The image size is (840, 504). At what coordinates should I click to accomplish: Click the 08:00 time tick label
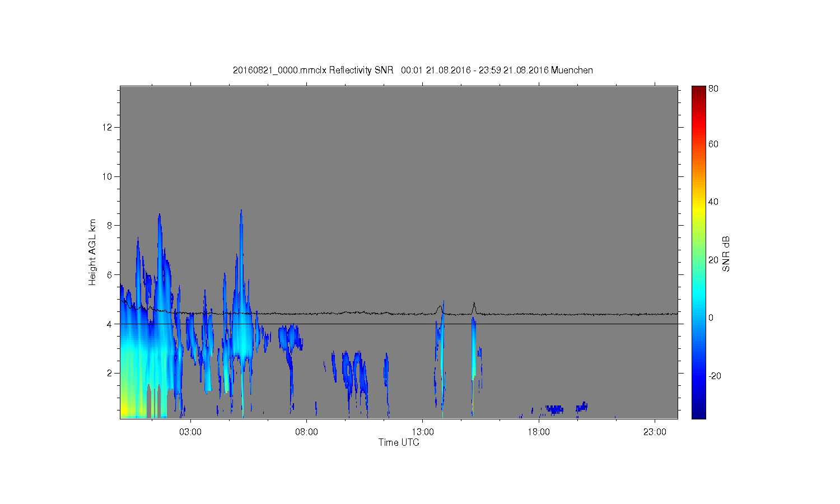[306, 432]
